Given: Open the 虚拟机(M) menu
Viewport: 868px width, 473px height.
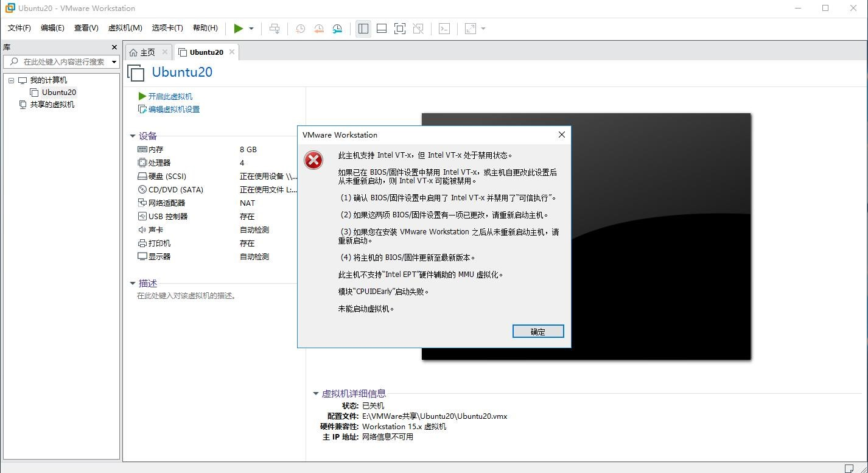Looking at the screenshot, I should [x=124, y=27].
